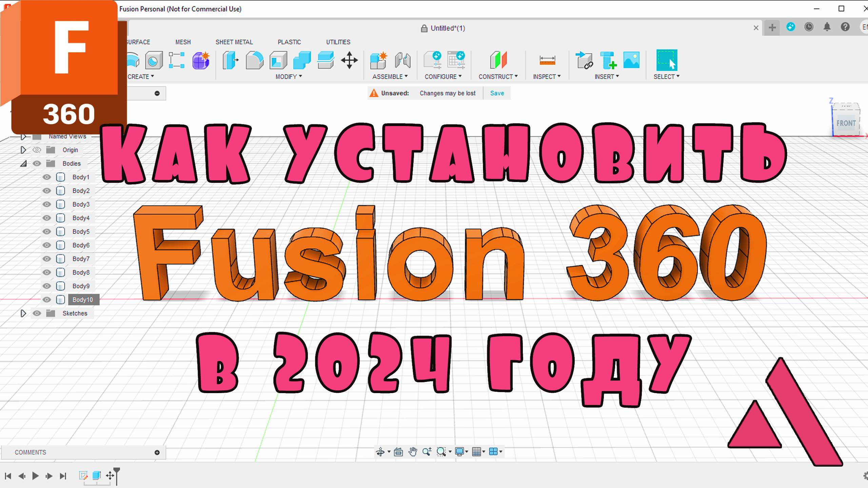Click the Pattern tool icon
The image size is (868, 488).
(177, 60)
